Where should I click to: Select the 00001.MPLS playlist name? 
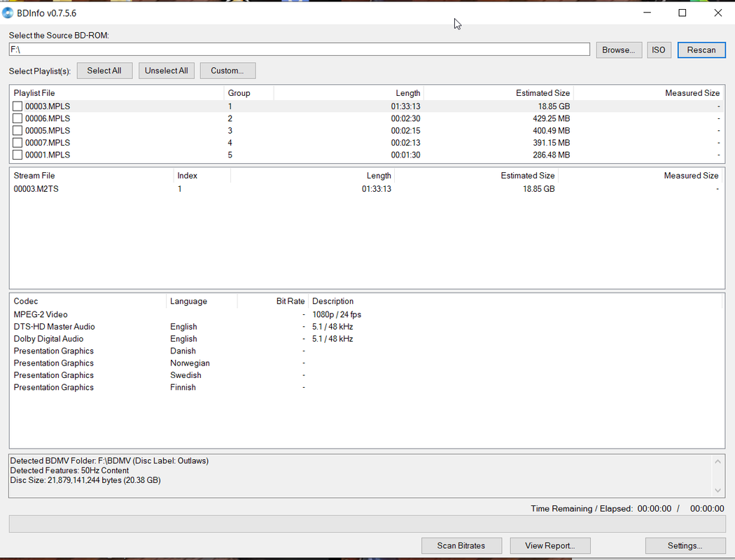tap(48, 155)
